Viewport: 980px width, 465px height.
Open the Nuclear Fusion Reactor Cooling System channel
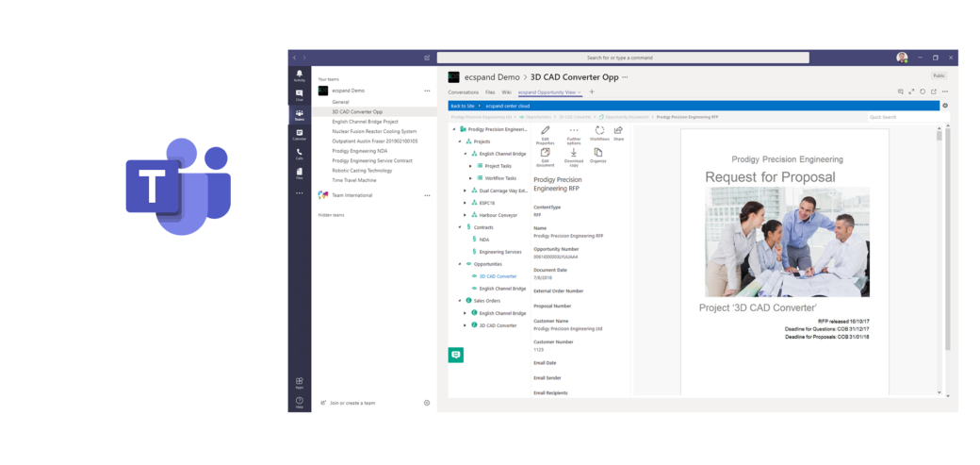[x=374, y=131]
